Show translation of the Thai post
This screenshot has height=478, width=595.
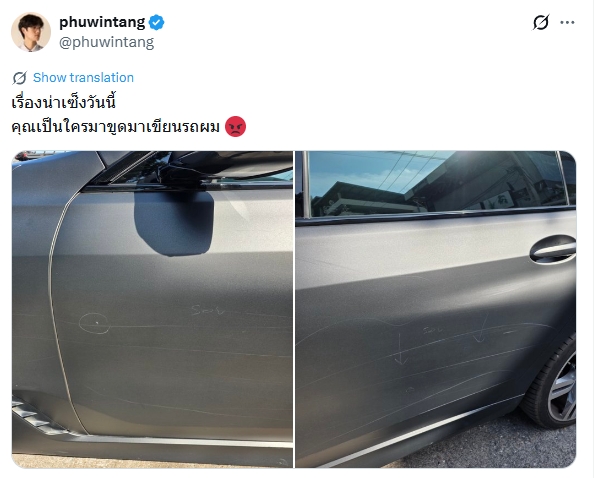83,78
